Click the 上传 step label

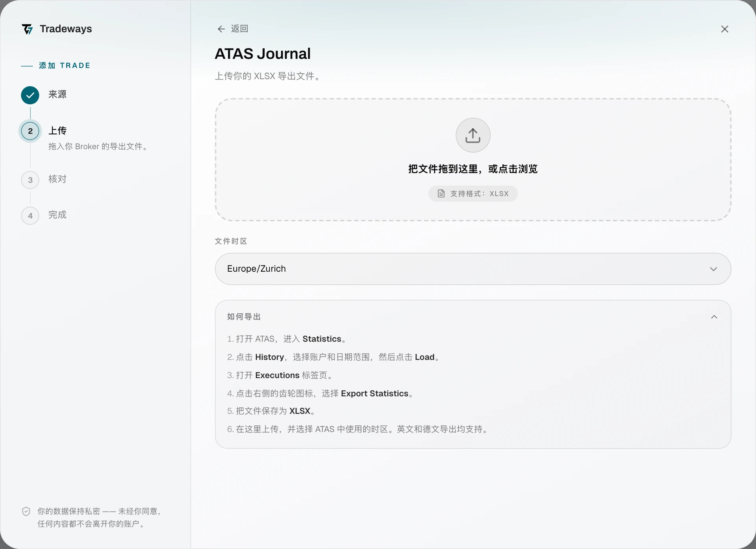[57, 131]
